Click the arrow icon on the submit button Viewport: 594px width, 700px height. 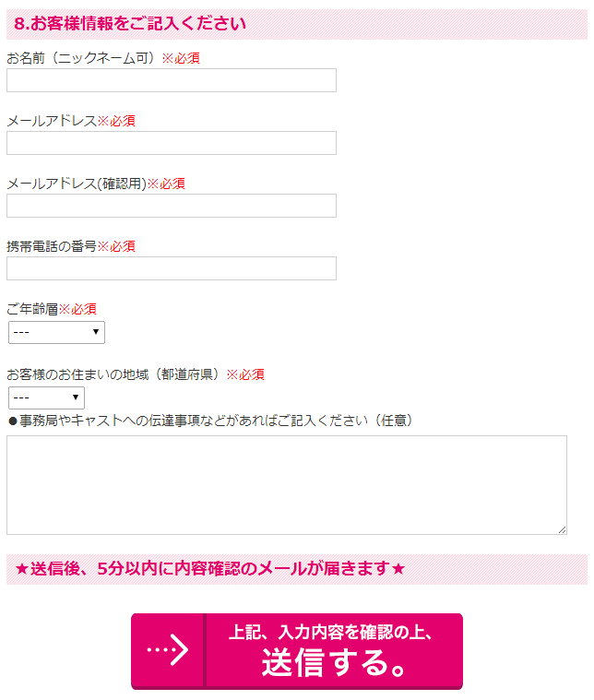point(168,650)
